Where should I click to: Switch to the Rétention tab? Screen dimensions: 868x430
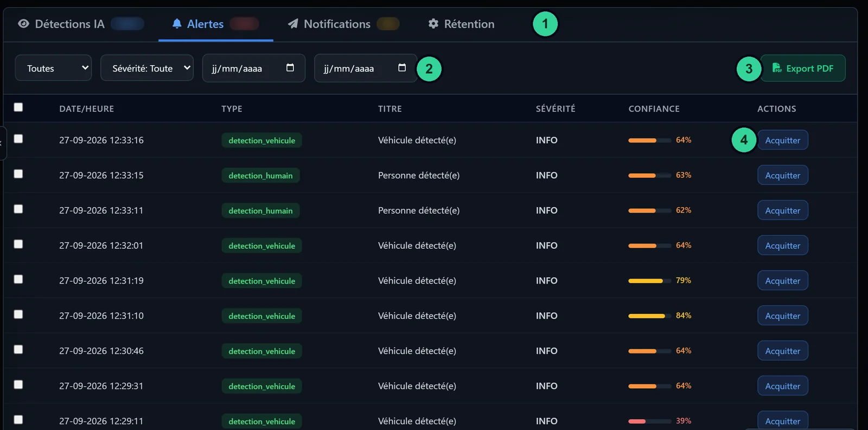pos(461,24)
